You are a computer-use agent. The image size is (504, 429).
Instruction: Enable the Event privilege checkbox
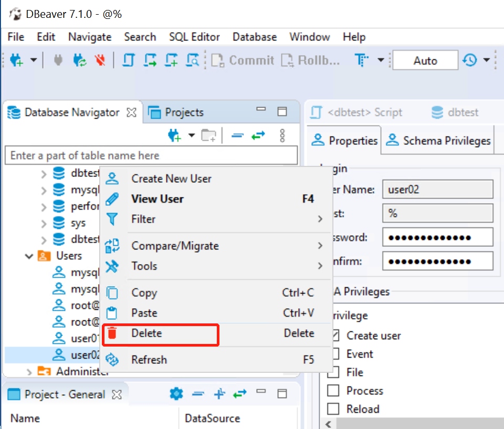[x=334, y=354]
